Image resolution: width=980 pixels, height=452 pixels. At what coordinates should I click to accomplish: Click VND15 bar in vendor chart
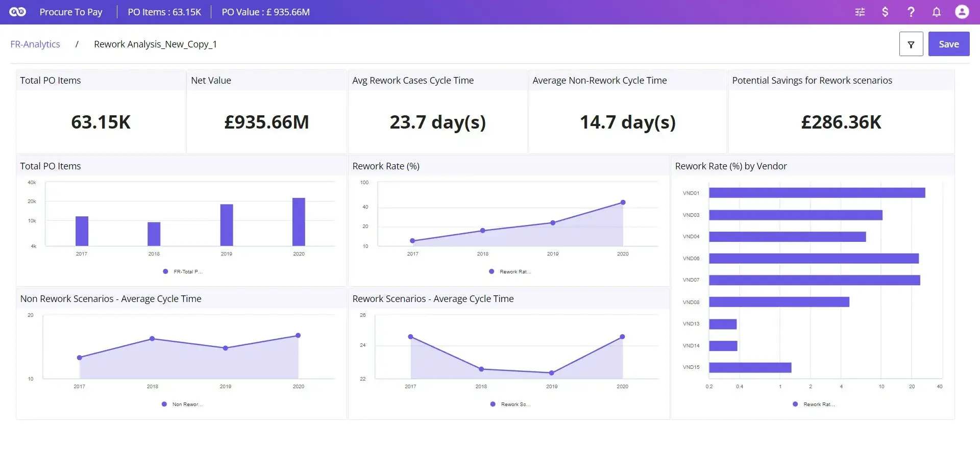point(750,367)
